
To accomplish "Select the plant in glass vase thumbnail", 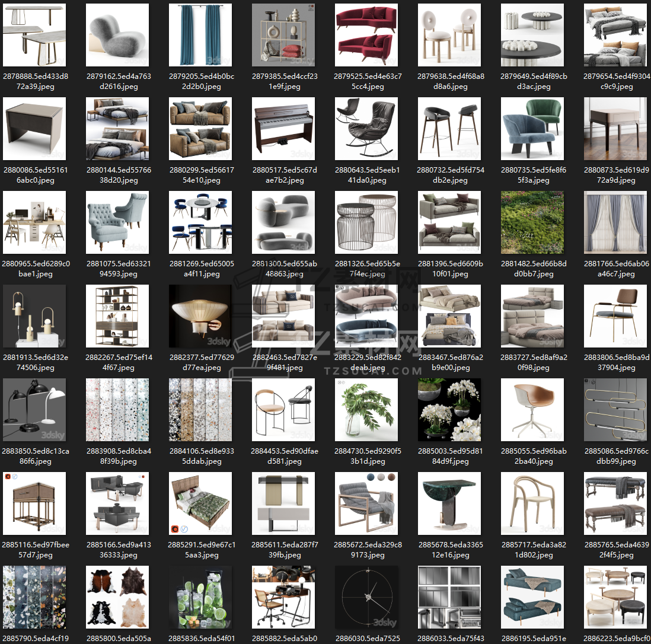I will (366, 410).
